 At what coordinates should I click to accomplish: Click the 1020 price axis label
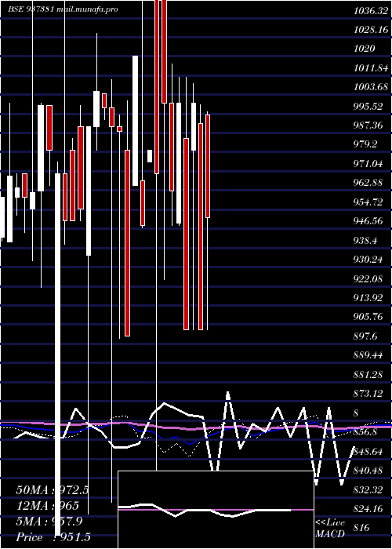[x=365, y=49]
